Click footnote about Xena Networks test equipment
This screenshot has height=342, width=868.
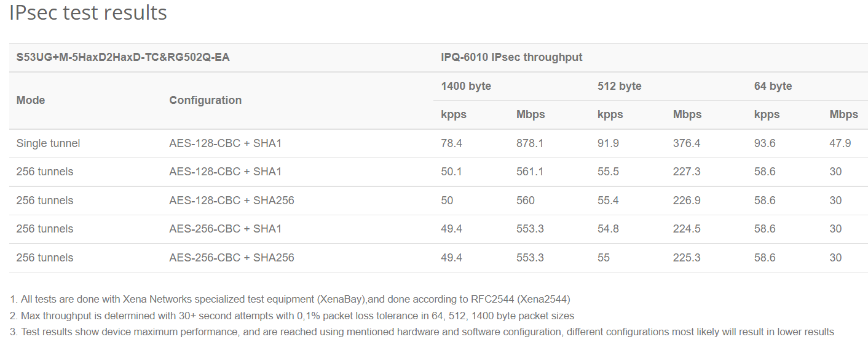pyautogui.click(x=290, y=300)
